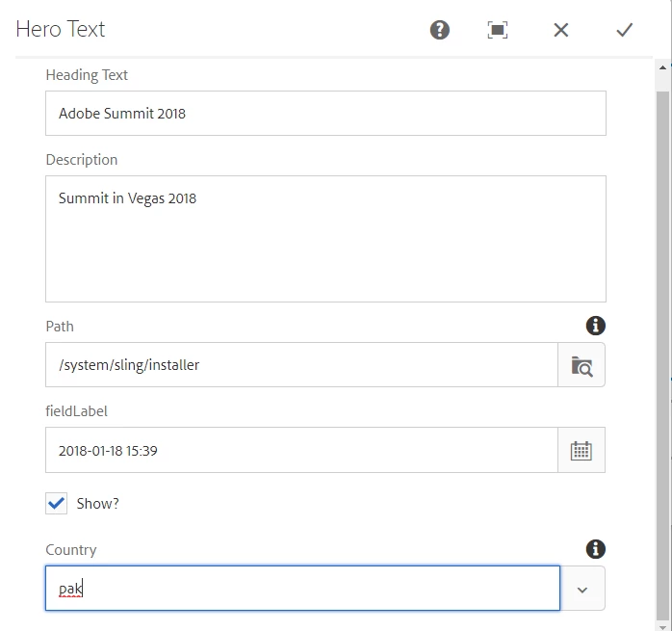Click the Hero Text dialog title
This screenshot has height=631, width=672.
click(x=61, y=30)
